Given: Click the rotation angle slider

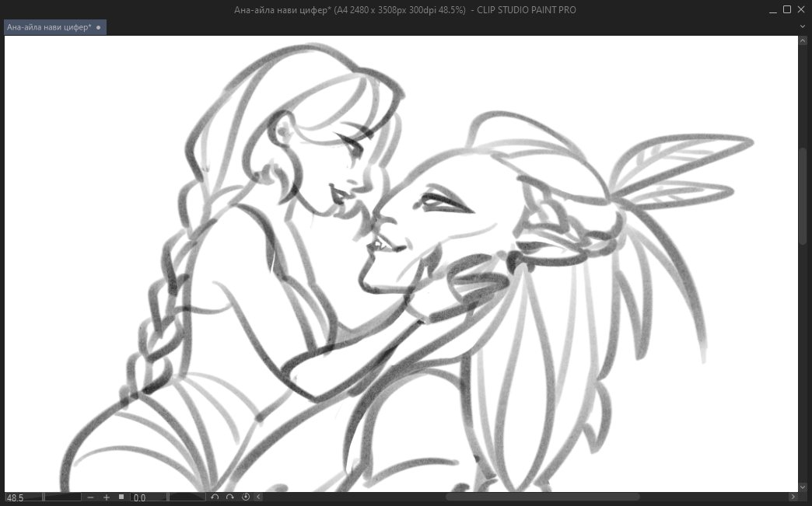Looking at the screenshot, I should 187,497.
